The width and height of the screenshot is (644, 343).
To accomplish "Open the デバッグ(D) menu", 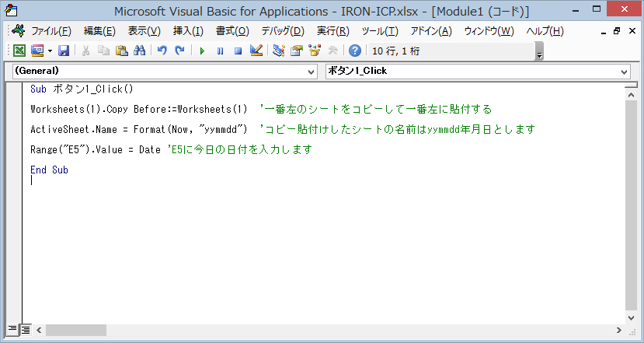I will 283,31.
